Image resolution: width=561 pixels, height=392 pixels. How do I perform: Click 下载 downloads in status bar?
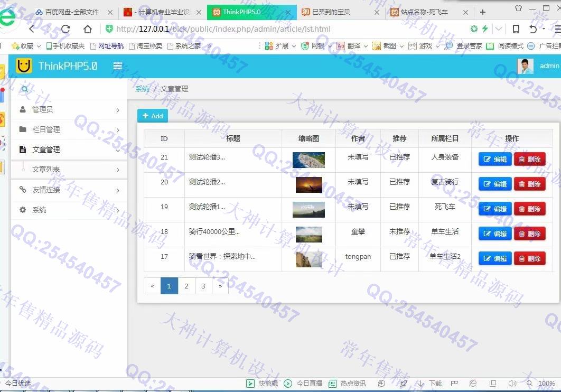tap(429, 384)
